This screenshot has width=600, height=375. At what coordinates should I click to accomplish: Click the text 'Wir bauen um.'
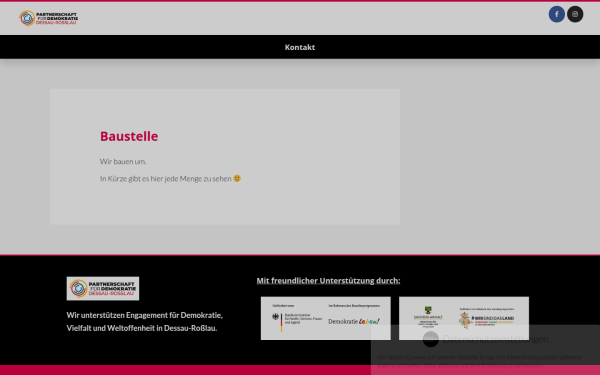123,161
